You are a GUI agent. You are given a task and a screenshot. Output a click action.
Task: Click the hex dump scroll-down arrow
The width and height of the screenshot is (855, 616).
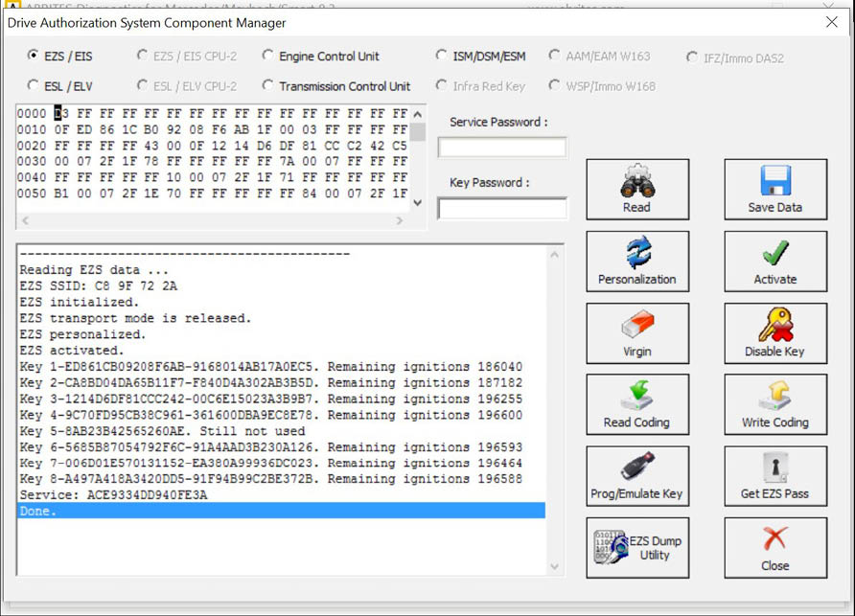[x=417, y=202]
